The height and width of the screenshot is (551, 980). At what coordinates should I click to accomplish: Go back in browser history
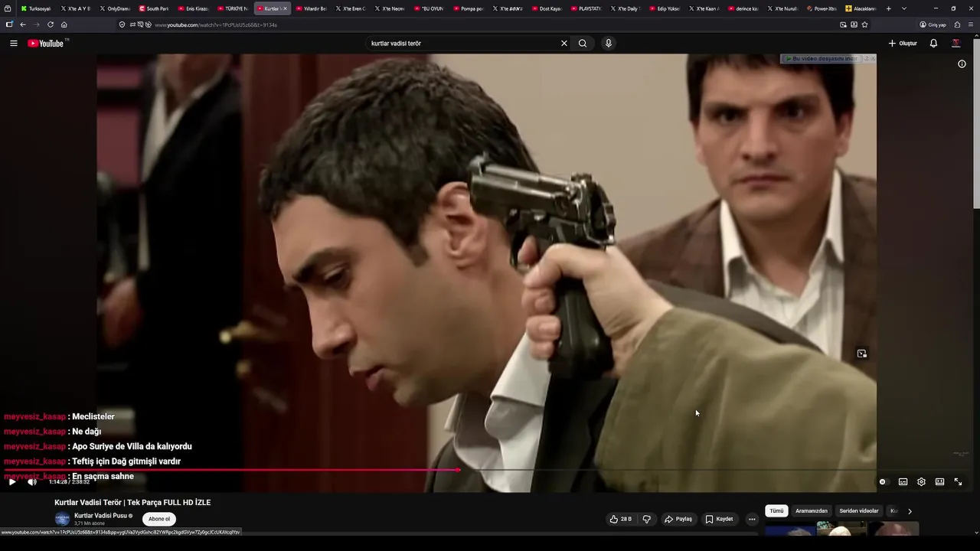(23, 24)
